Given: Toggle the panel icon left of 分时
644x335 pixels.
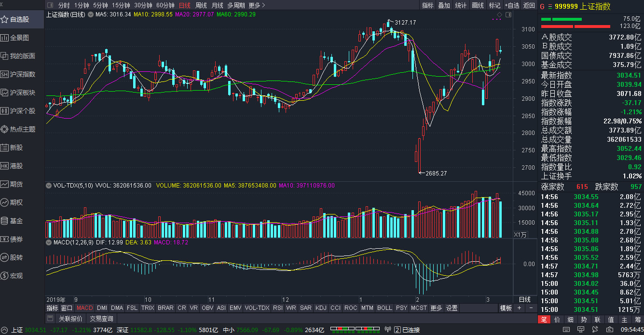Looking at the screenshot, I should coord(50,5).
